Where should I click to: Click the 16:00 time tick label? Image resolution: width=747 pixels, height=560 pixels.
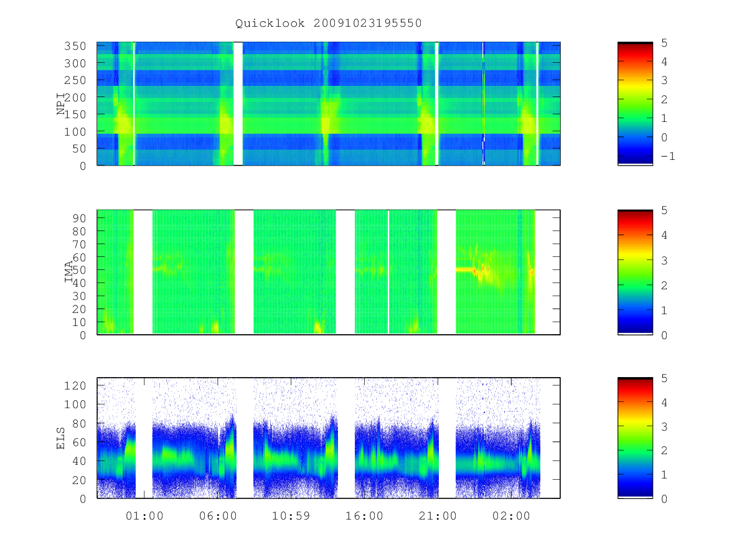click(364, 516)
